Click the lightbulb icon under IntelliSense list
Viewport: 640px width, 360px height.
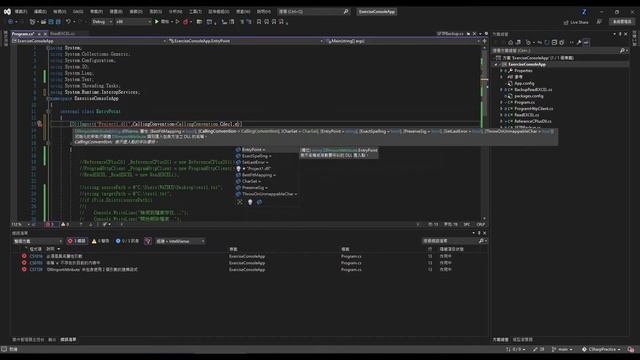(250, 202)
